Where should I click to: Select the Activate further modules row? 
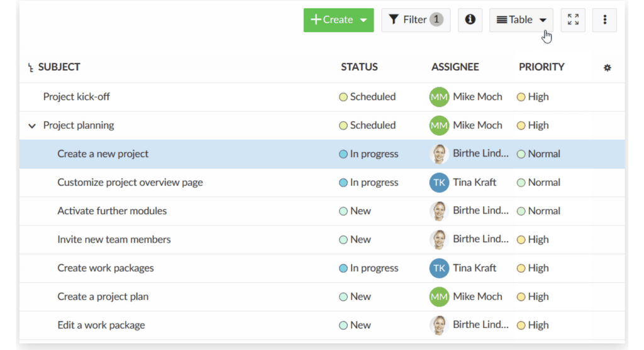point(322,211)
